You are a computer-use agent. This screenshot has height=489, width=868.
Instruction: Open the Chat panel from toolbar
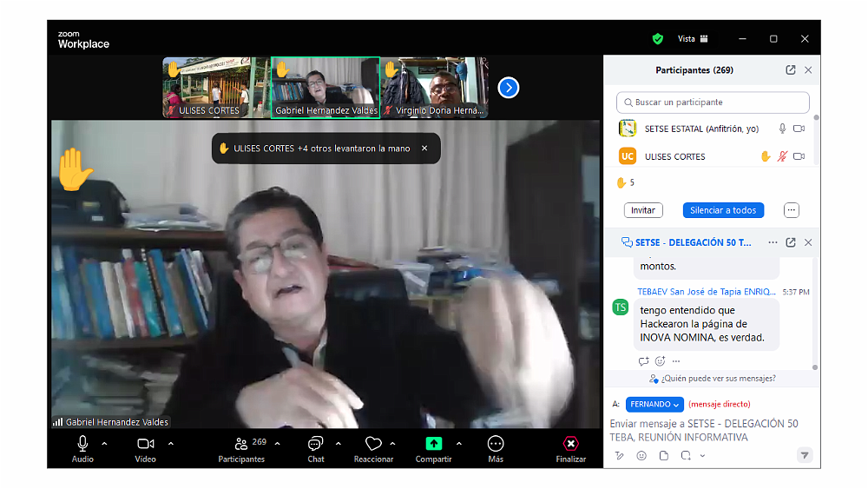(x=315, y=444)
